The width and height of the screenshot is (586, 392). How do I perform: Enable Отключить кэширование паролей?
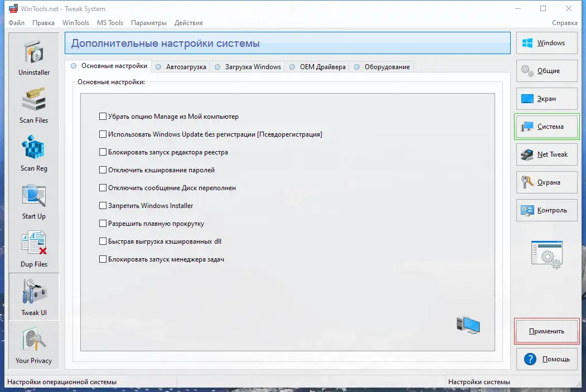click(x=103, y=170)
